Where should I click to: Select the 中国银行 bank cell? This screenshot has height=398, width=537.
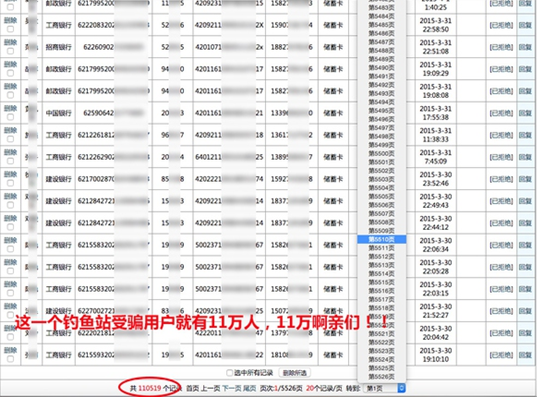(x=59, y=113)
